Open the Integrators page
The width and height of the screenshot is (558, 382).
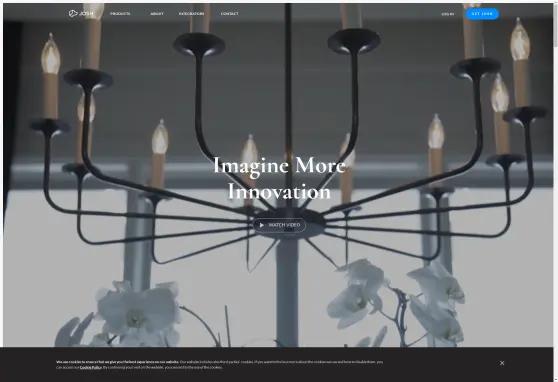click(x=191, y=14)
